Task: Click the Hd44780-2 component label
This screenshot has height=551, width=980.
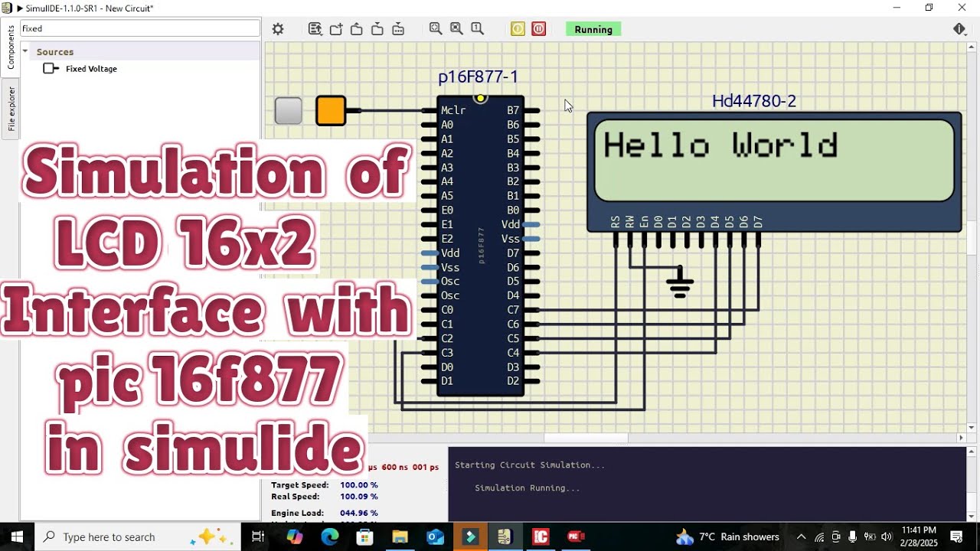Action: coord(754,101)
